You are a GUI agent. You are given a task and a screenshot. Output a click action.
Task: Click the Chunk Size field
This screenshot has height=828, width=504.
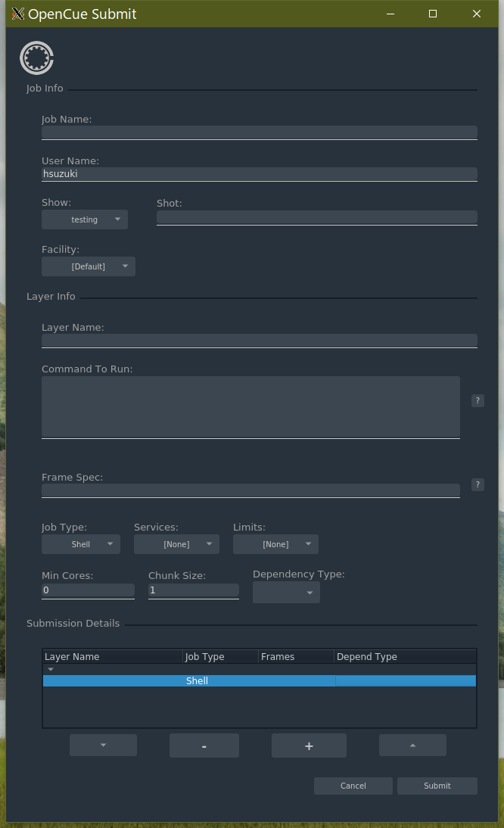(x=194, y=591)
